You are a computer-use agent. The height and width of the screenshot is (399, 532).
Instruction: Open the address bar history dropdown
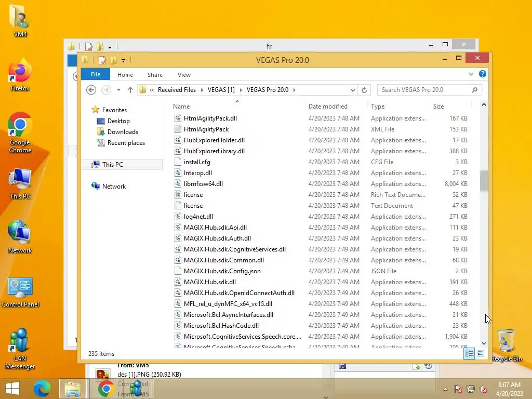tap(353, 90)
